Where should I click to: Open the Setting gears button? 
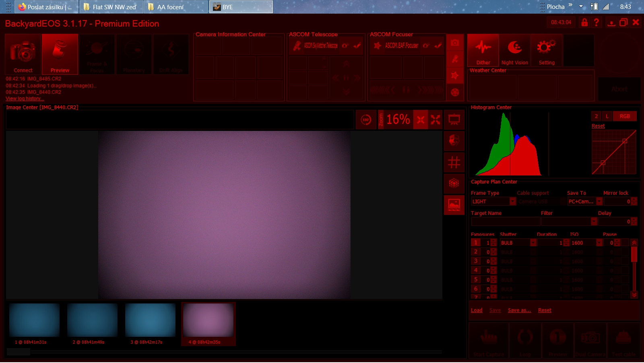[x=547, y=50]
